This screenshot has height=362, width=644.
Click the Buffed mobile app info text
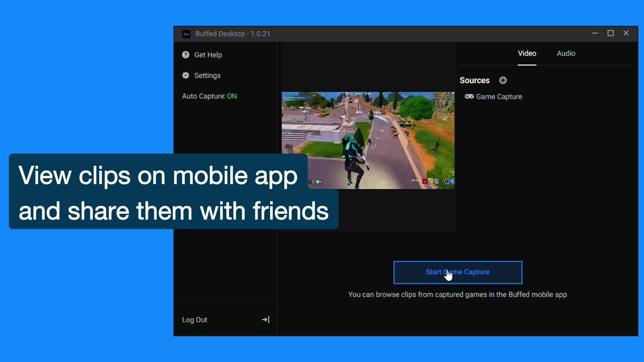point(458,295)
